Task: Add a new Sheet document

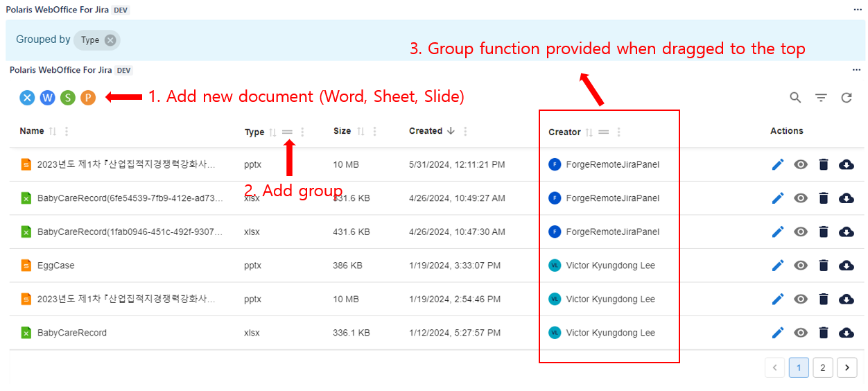Action: [x=67, y=98]
